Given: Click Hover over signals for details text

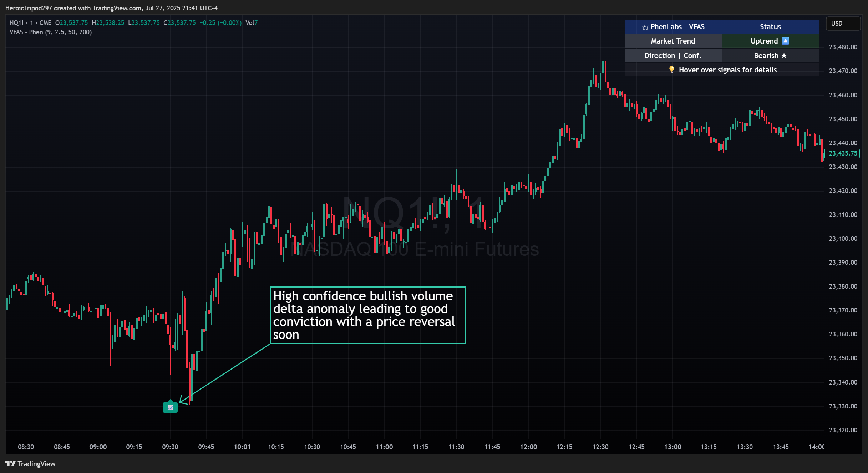Looking at the screenshot, I should (727, 70).
